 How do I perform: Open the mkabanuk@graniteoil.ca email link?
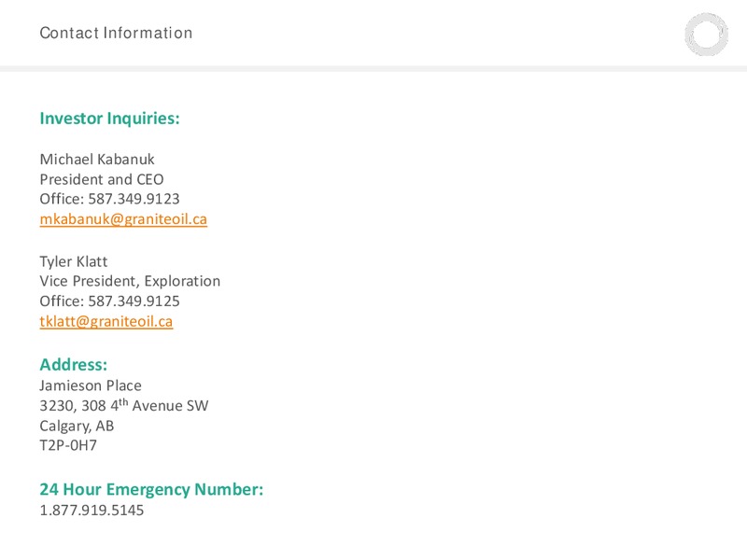(x=123, y=219)
